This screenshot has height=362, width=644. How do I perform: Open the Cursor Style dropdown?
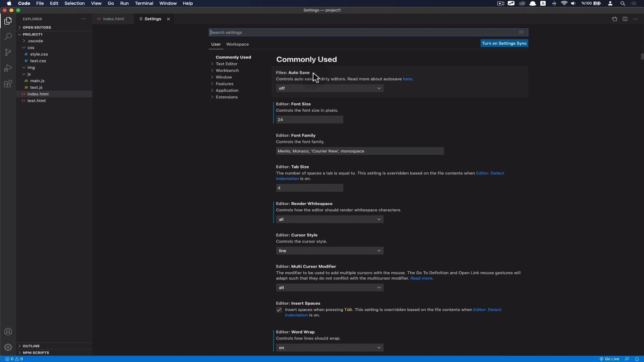click(330, 251)
